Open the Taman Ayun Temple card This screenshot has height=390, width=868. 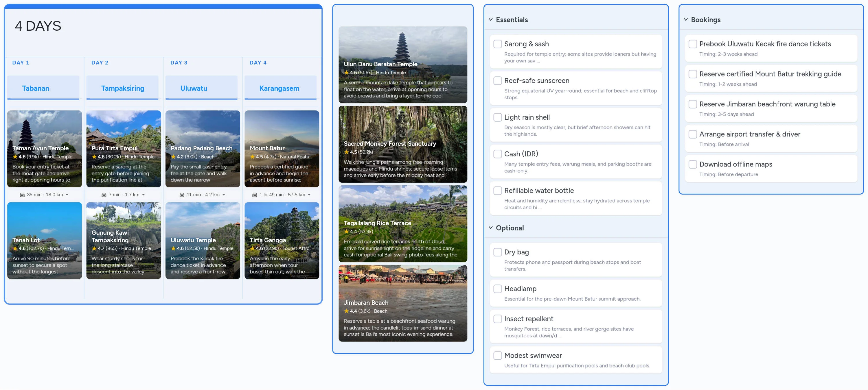click(45, 149)
